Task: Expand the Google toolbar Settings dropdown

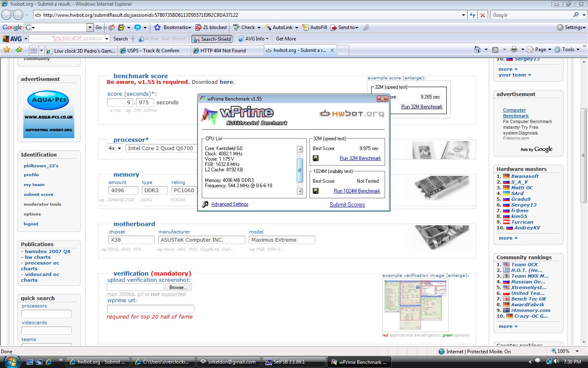Action: 571,27
